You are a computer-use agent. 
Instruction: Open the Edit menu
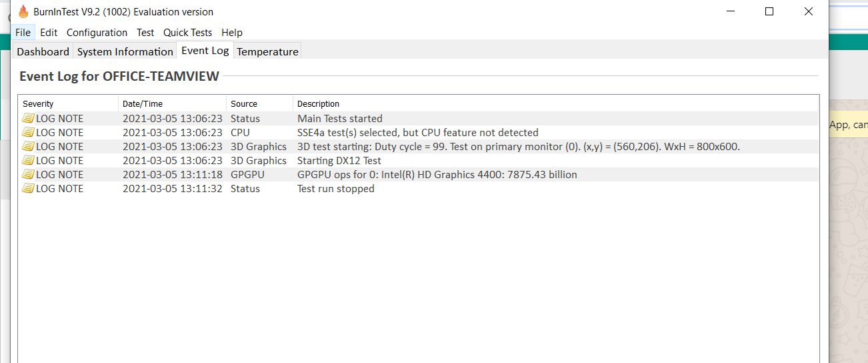click(49, 32)
